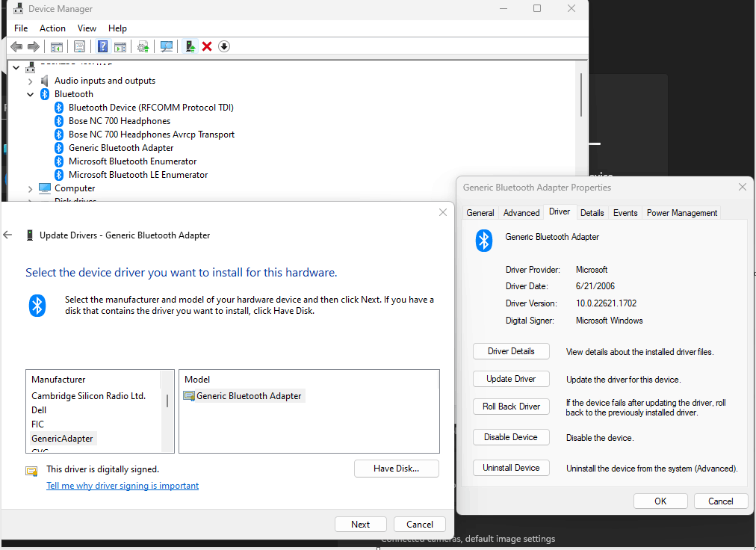This screenshot has height=550, width=756.
Task: Collapse the Bluetooth category node
Action: pyautogui.click(x=31, y=94)
